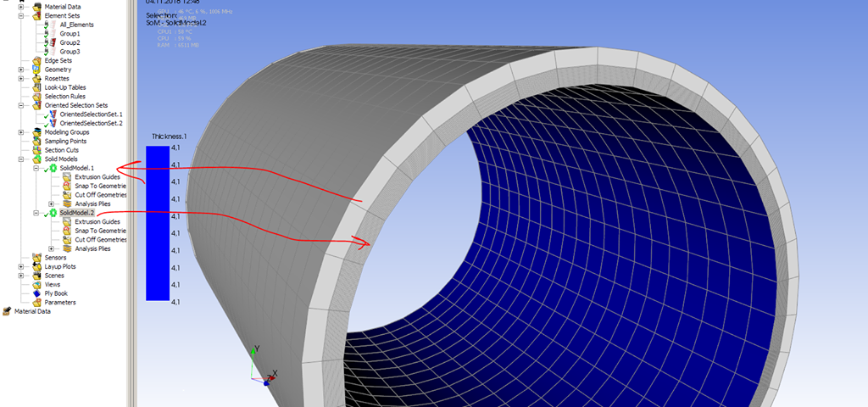Click the Oriented Selection Sets folder icon

pyautogui.click(x=36, y=105)
